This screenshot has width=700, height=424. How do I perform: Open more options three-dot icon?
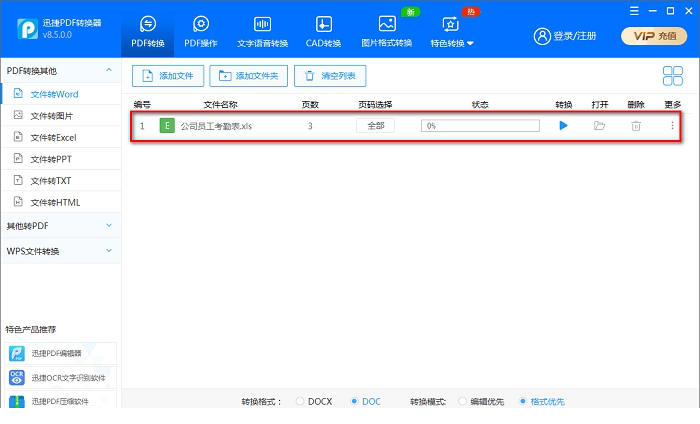[672, 126]
